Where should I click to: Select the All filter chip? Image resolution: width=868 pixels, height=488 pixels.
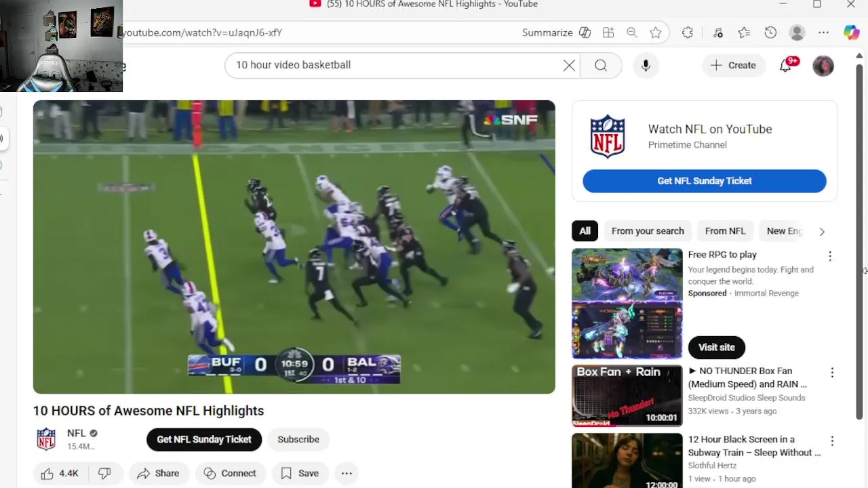pyautogui.click(x=585, y=231)
